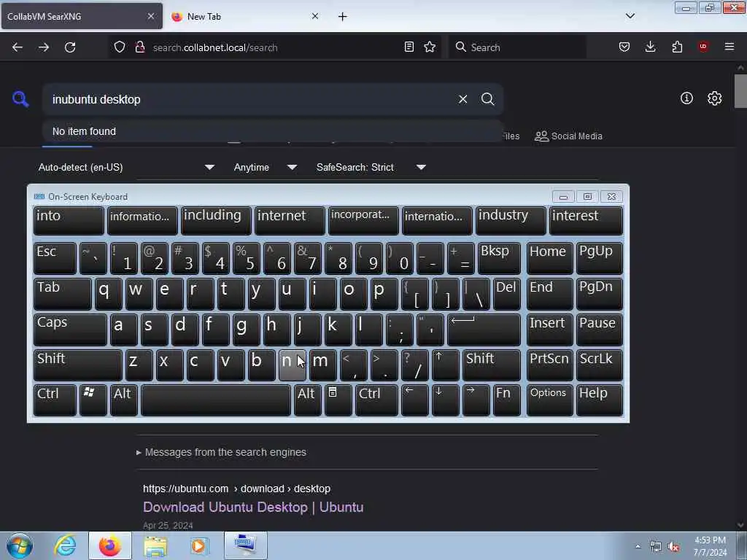Bookmark this page with the star icon
Image resolution: width=747 pixels, height=560 pixels.
(x=430, y=47)
